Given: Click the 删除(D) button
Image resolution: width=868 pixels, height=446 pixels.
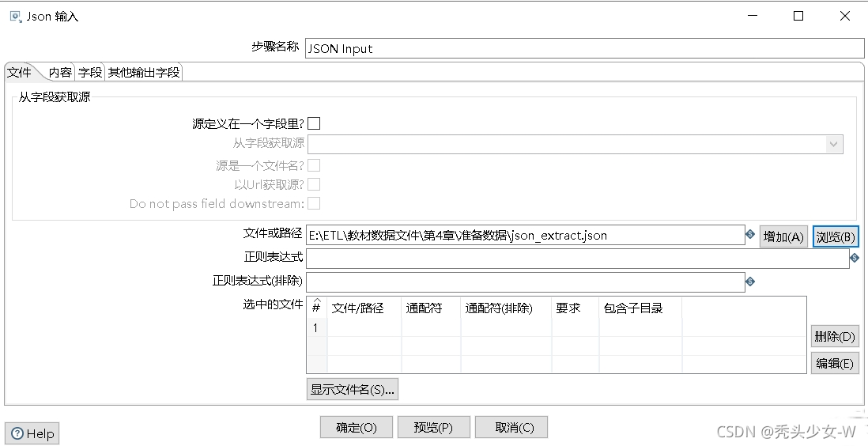Looking at the screenshot, I should 835,336.
